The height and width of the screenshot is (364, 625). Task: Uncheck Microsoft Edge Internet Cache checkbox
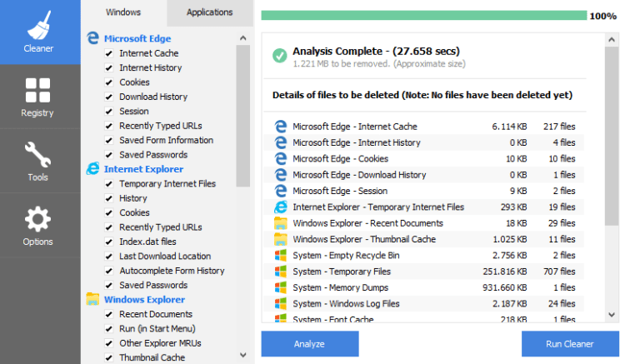pyautogui.click(x=109, y=53)
